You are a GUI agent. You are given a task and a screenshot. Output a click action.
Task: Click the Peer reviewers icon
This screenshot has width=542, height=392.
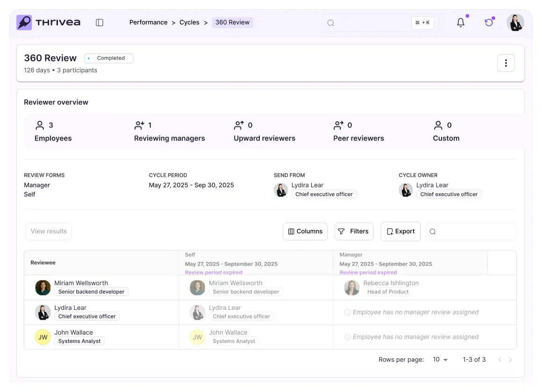click(338, 125)
